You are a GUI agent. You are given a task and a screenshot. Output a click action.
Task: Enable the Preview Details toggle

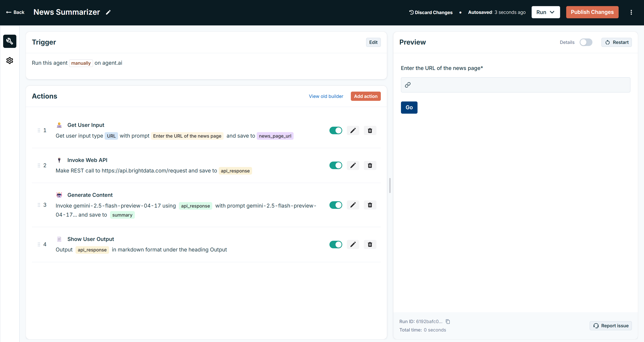click(586, 42)
